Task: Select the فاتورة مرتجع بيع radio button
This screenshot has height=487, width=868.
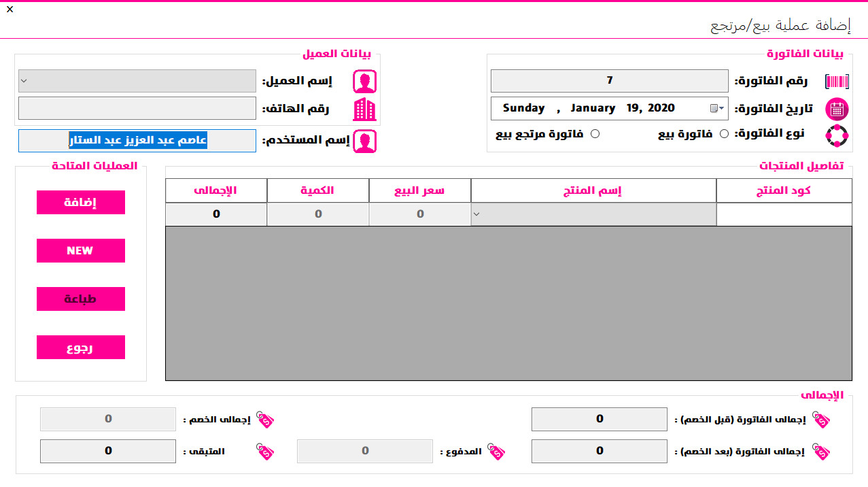Action: pos(595,133)
